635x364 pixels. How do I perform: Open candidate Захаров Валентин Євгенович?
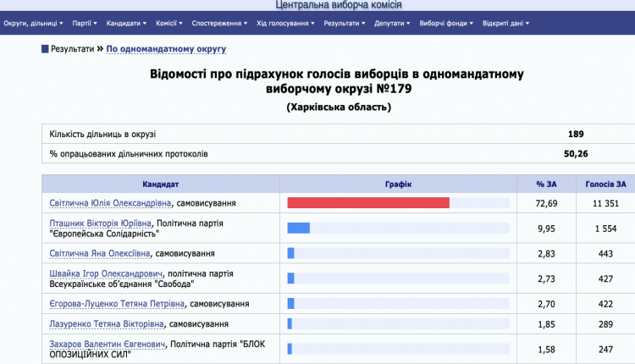click(108, 345)
